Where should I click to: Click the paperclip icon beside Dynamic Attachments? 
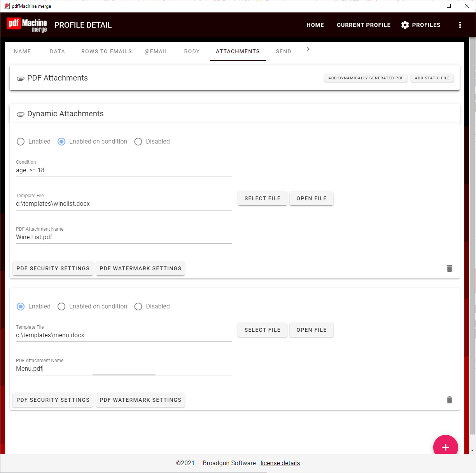21,114
